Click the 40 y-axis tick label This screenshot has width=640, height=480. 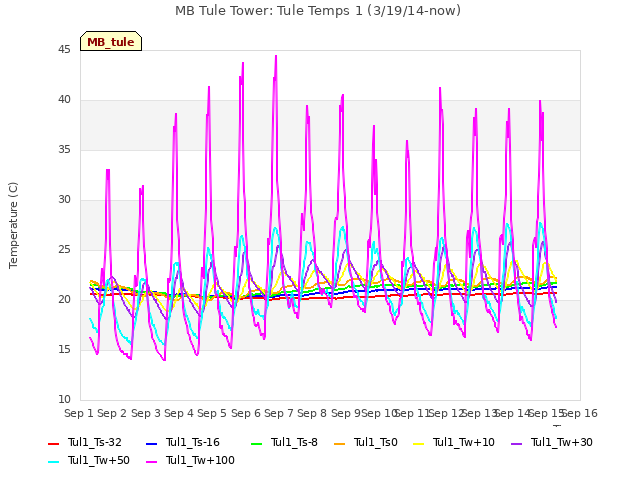[64, 100]
